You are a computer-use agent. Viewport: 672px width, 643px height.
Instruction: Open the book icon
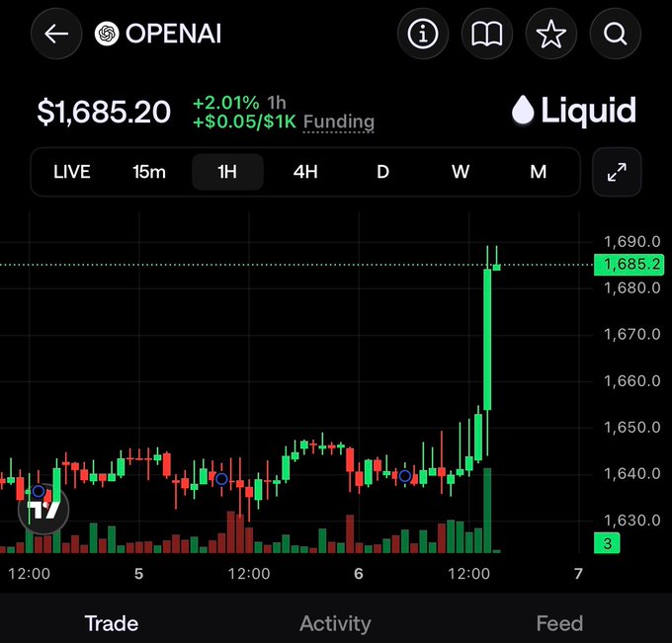(x=487, y=34)
